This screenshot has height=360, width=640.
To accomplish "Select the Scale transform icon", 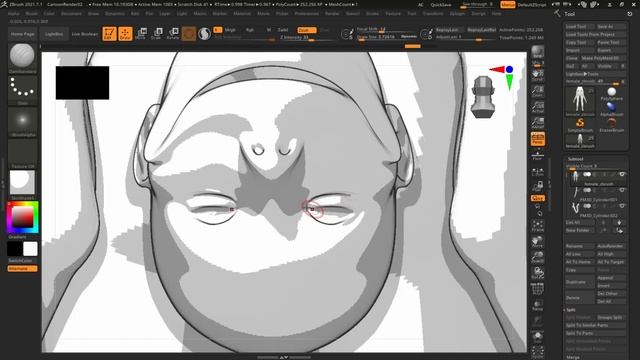I will (157, 33).
